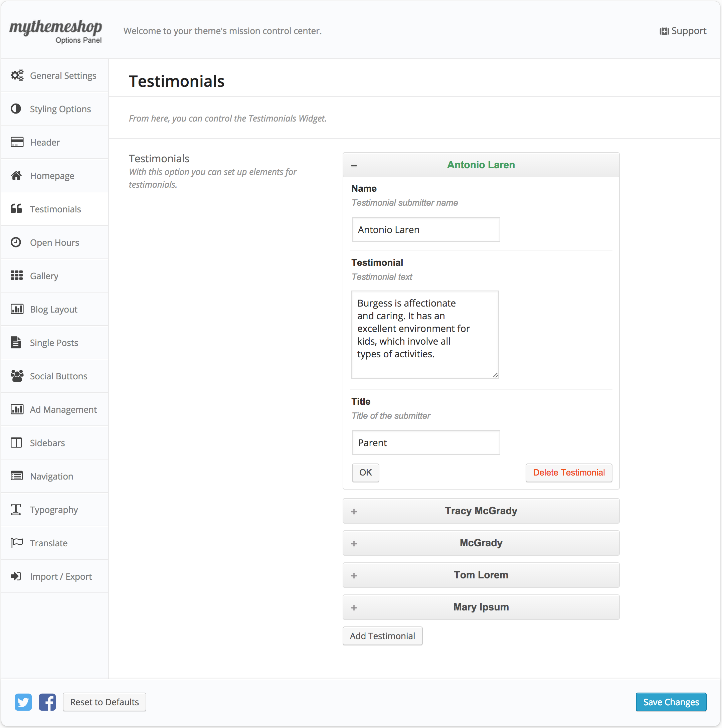Click inside the Testimonial text area
This screenshot has height=728, width=722.
(425, 334)
